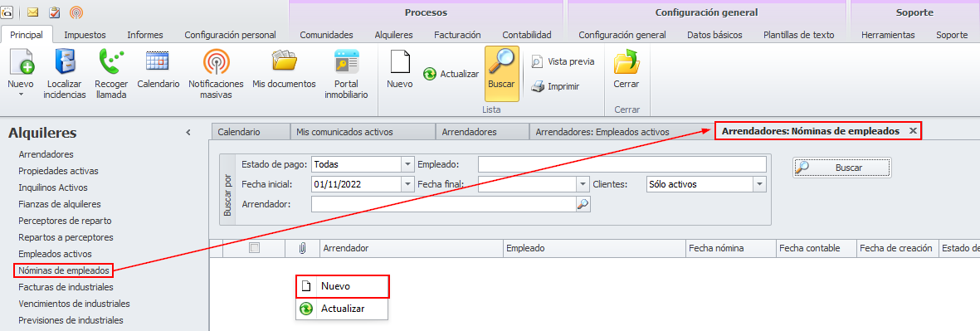Click the Arrendador field lookup magnifier
Screen dimensions: 980x331
(x=583, y=203)
